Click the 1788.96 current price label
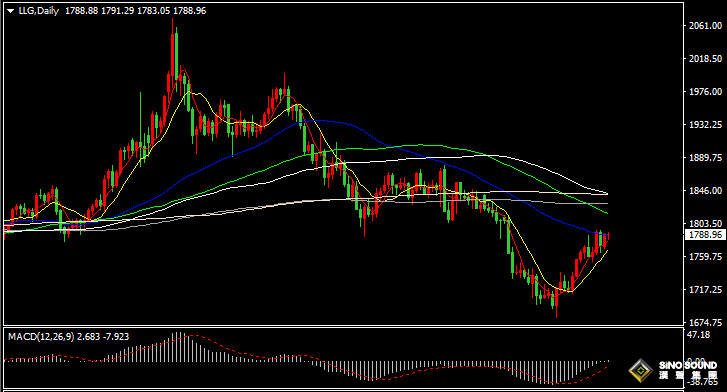 click(705, 235)
